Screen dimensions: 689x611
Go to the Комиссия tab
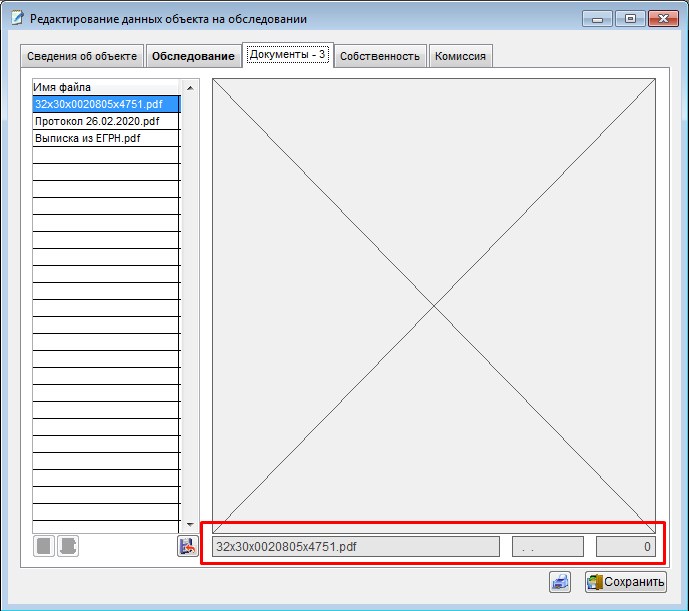(461, 56)
